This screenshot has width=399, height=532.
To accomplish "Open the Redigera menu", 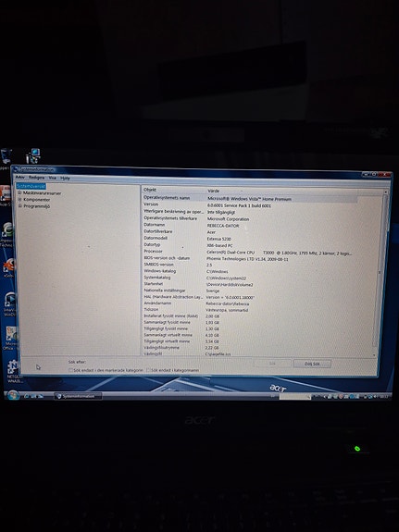I will 36,178.
